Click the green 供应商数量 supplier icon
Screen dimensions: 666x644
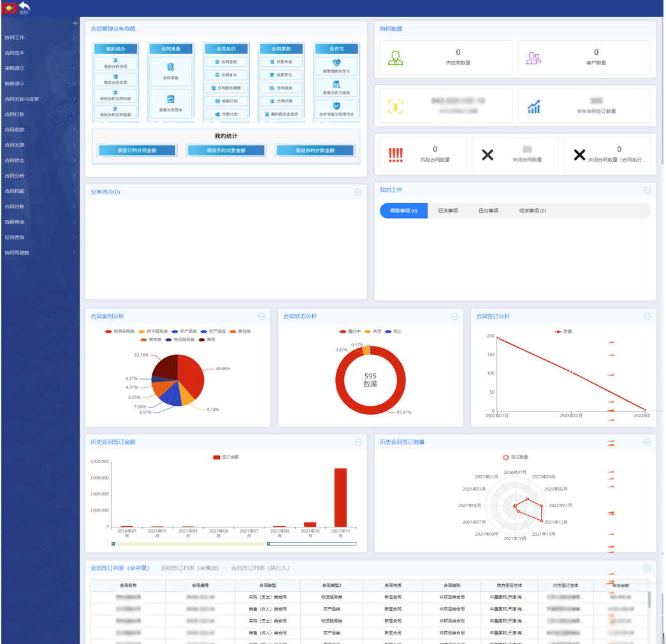click(395, 58)
